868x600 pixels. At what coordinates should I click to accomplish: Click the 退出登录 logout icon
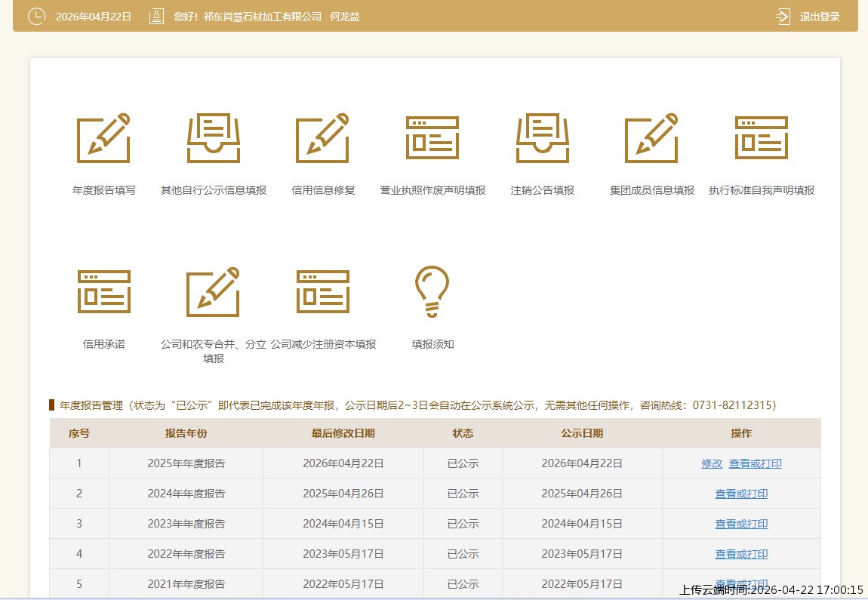(x=783, y=17)
